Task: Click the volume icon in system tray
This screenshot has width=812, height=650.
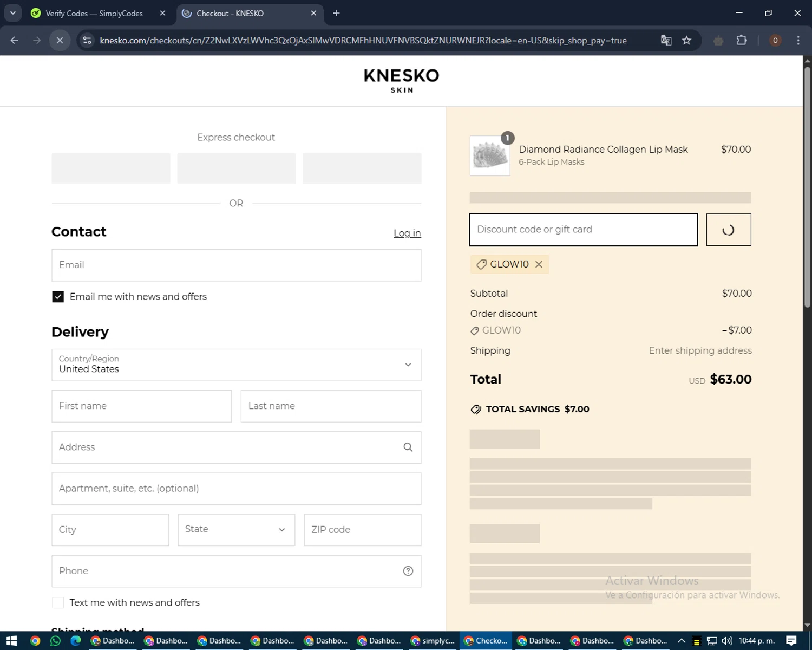Action: 727,641
